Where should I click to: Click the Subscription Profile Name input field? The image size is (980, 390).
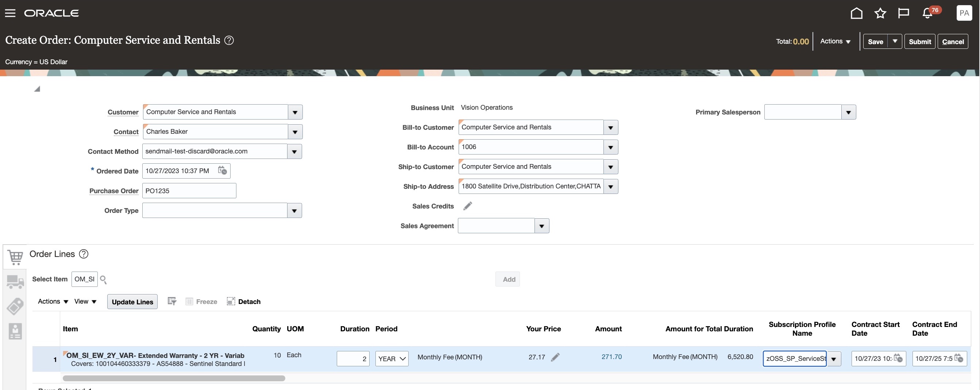point(795,359)
